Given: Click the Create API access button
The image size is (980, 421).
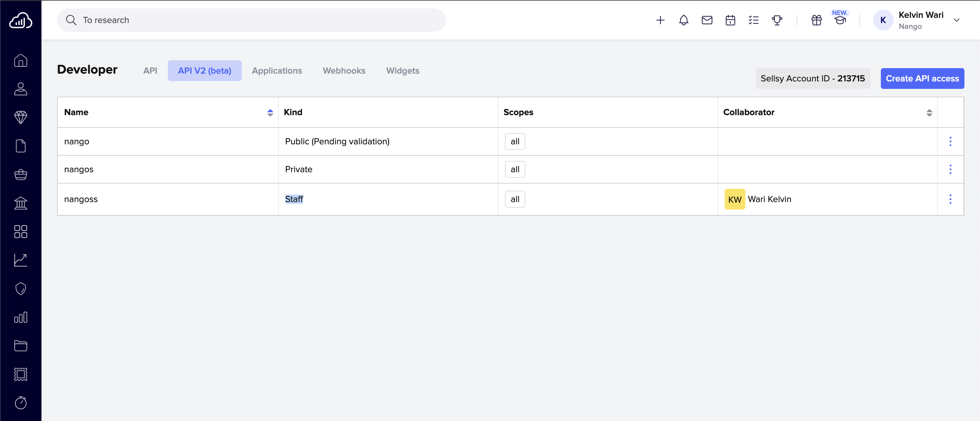Looking at the screenshot, I should 922,78.
